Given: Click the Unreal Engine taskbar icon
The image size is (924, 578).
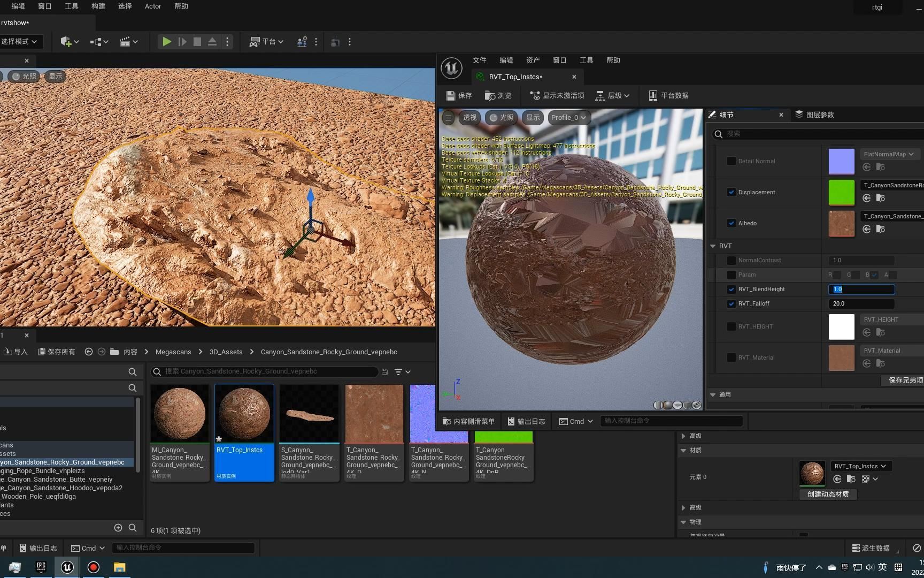Looking at the screenshot, I should [67, 567].
